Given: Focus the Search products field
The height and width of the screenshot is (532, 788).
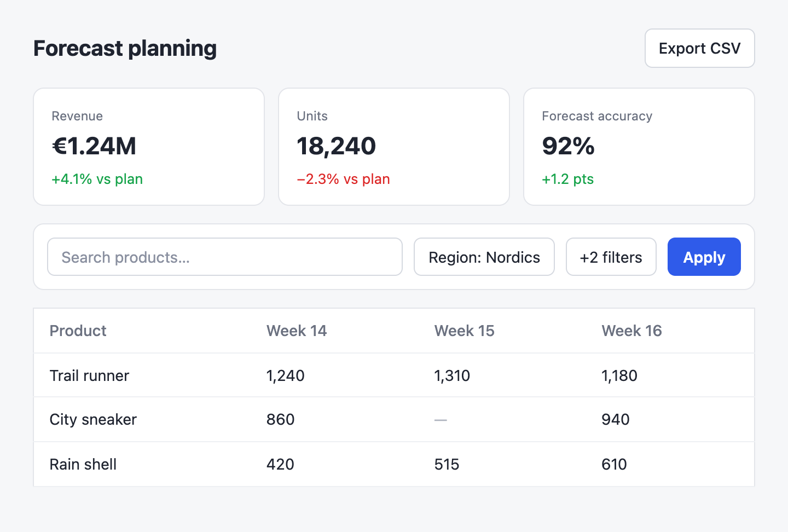Looking at the screenshot, I should pos(225,257).
